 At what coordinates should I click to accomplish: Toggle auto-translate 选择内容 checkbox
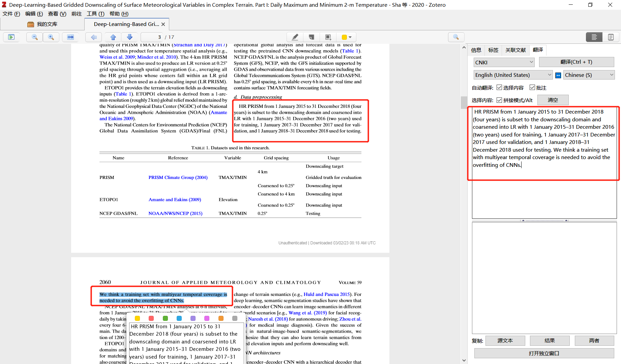[x=499, y=88]
